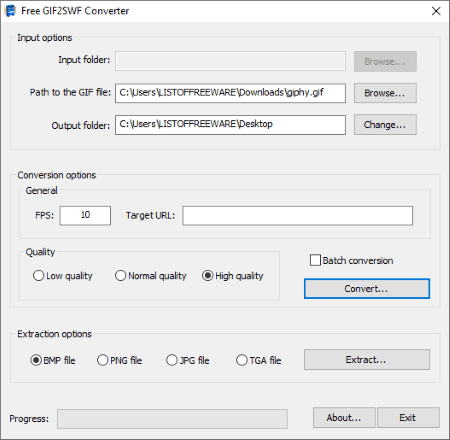Select Low quality radio option
This screenshot has height=440, width=450.
tap(62, 276)
